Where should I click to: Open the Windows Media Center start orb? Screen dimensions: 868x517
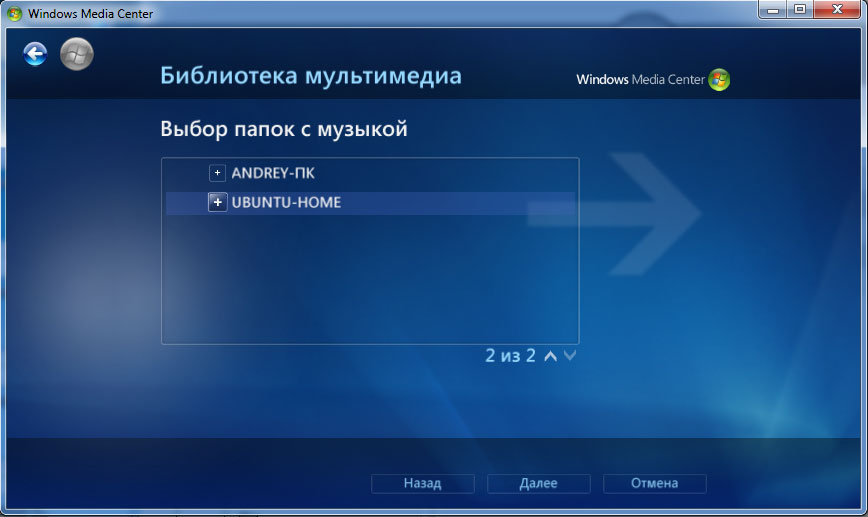76,54
